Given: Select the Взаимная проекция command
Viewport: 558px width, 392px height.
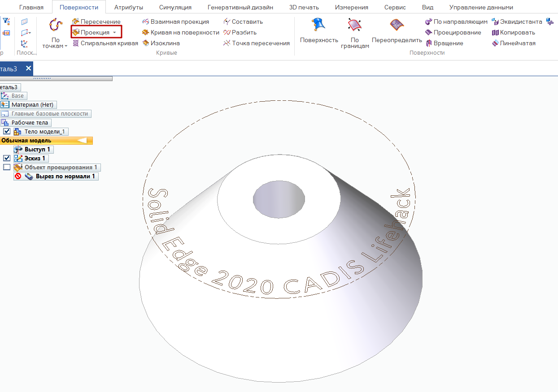Looking at the screenshot, I should tap(176, 22).
